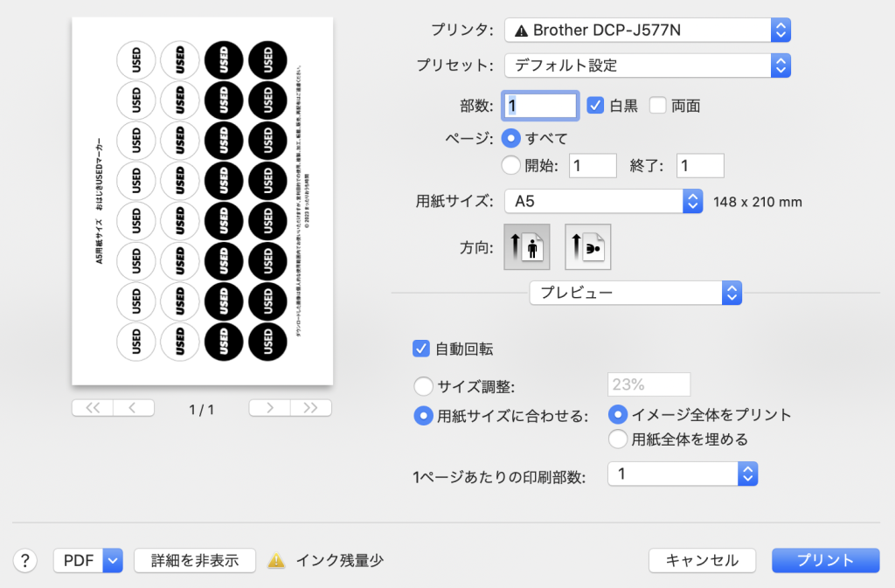Select portrait orientation icon
Screen dimensions: 895x588
click(527, 247)
